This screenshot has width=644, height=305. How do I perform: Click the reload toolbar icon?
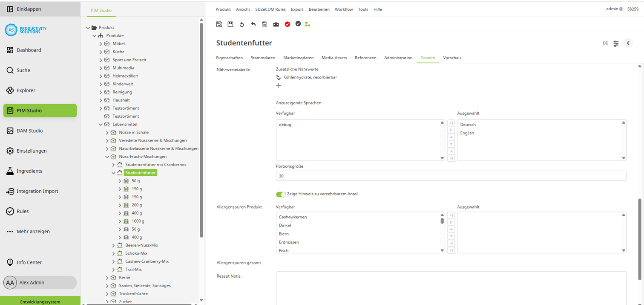click(x=241, y=24)
